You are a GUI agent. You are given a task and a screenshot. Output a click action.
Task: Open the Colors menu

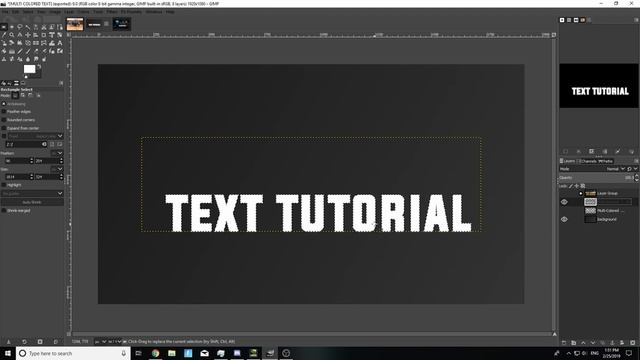[83, 12]
